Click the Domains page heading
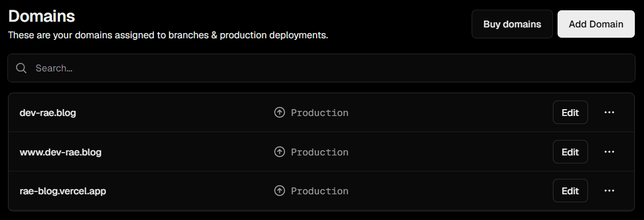644x220 pixels. tap(41, 17)
